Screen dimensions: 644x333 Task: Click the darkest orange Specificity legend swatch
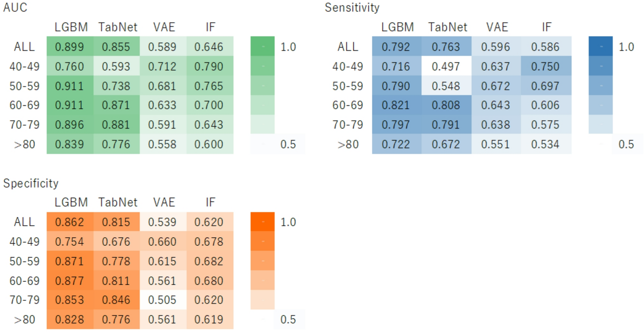tap(262, 222)
